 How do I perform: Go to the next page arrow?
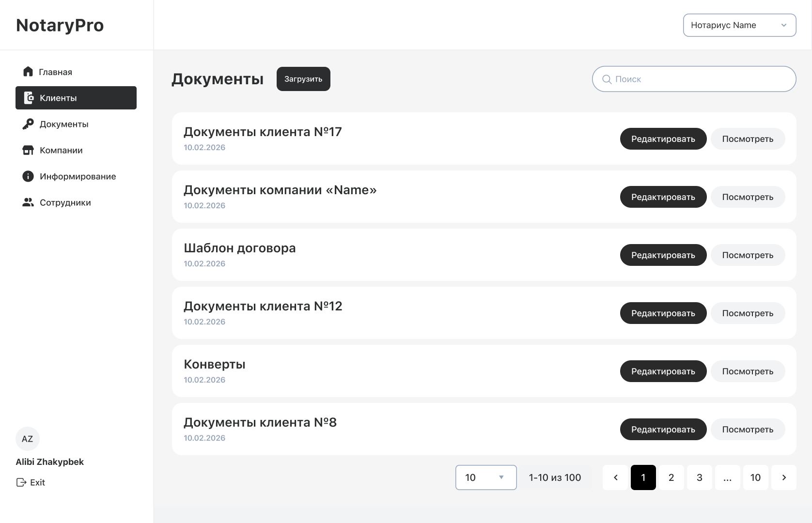coord(784,477)
